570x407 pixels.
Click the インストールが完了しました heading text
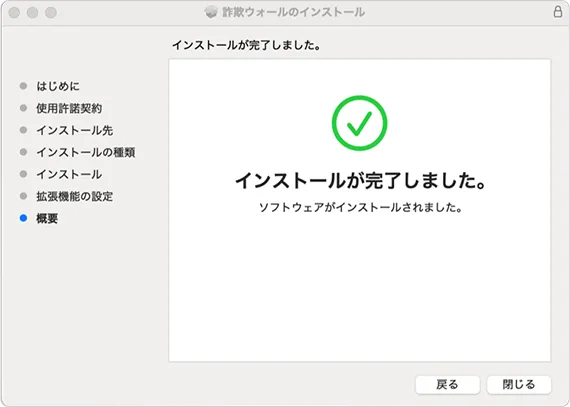tap(360, 181)
